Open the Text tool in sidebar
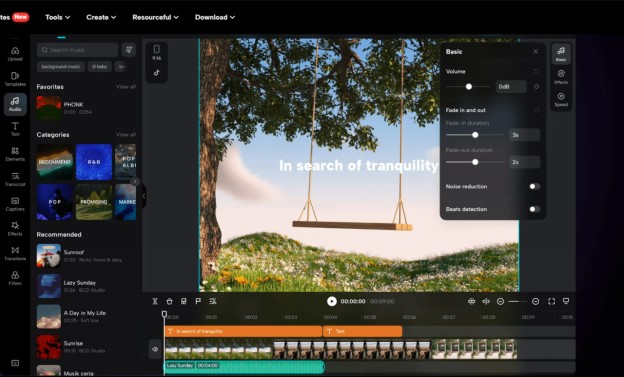The image size is (624, 377). 15,129
